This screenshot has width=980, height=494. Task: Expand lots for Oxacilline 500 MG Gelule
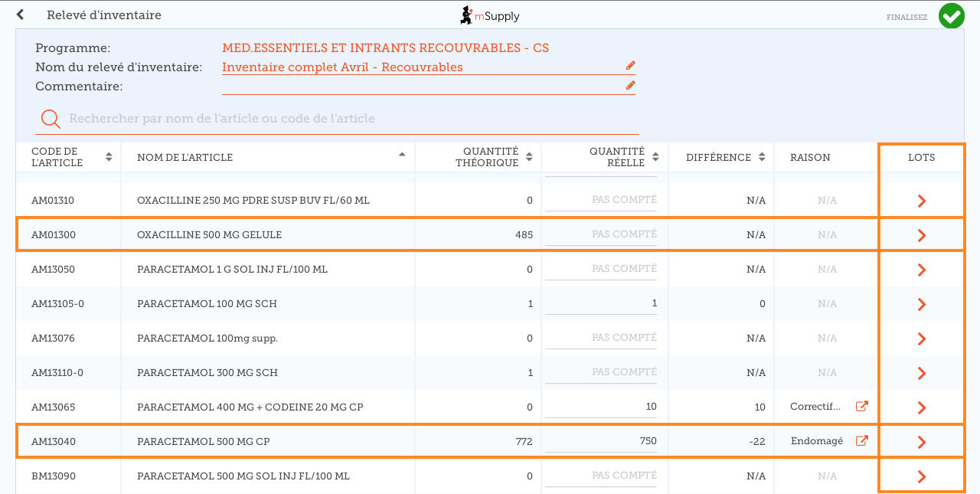[x=922, y=235]
